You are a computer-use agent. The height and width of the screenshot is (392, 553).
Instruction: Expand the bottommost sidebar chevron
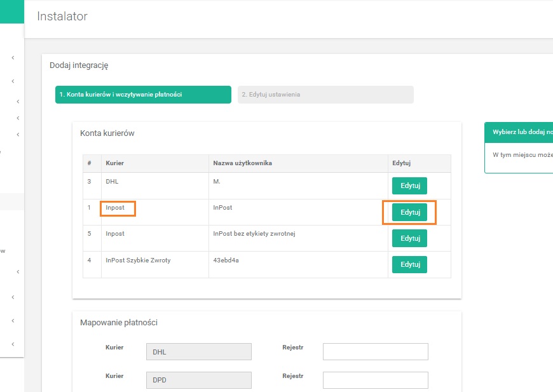click(13, 344)
